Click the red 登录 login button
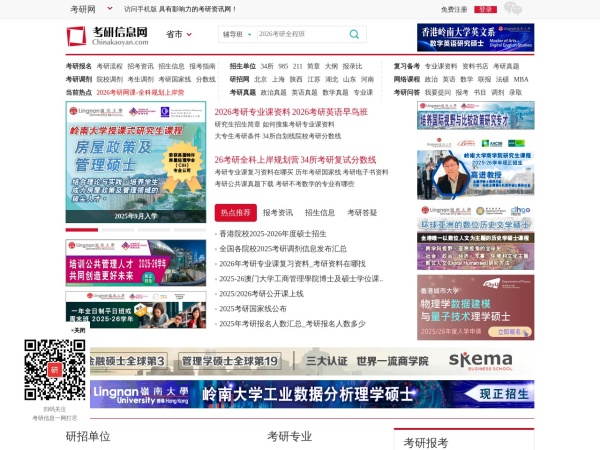Viewport: 600px width, 450px height. (x=485, y=9)
